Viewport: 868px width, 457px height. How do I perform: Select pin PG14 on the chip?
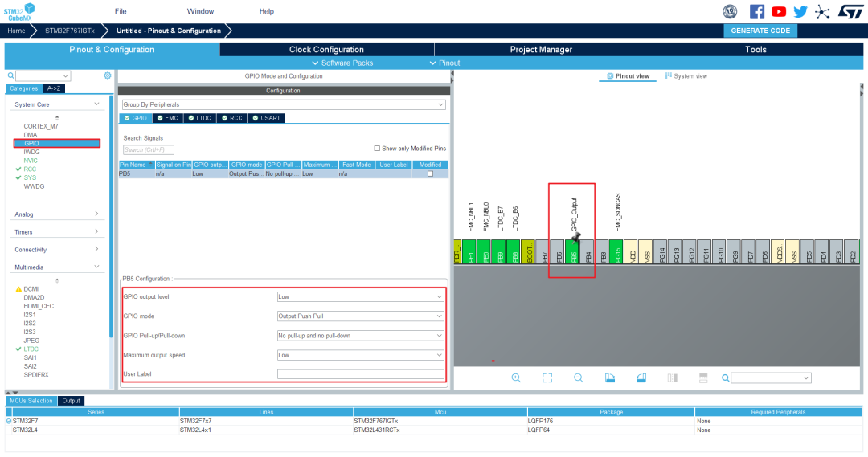click(661, 251)
